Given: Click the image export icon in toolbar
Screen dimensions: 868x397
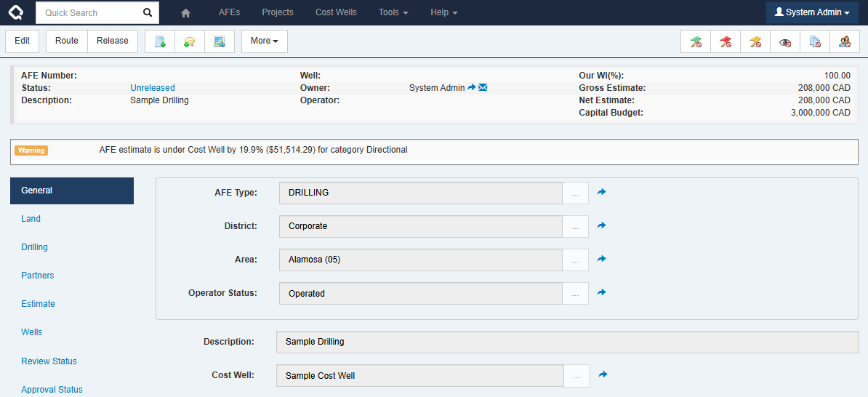Looking at the screenshot, I should (x=220, y=41).
